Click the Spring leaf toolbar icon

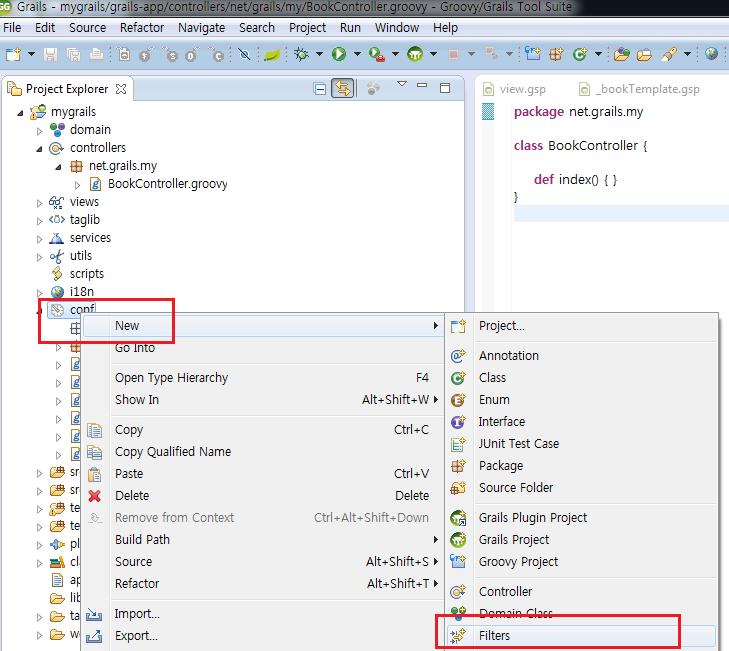click(x=271, y=55)
